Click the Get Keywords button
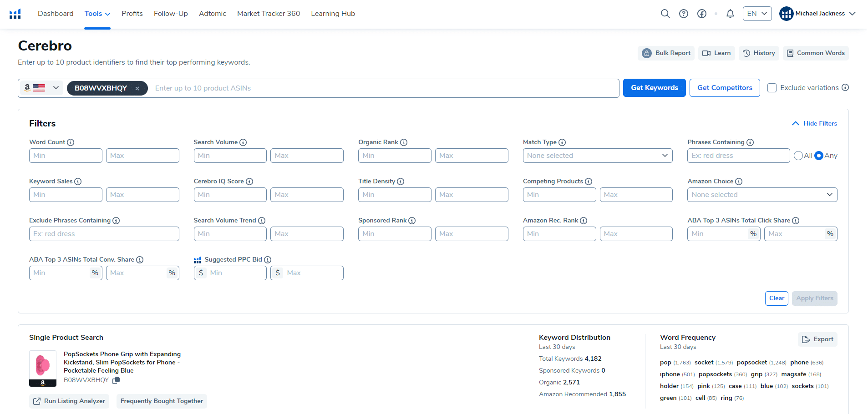Viewport: 868px width, 414px height. coord(655,88)
